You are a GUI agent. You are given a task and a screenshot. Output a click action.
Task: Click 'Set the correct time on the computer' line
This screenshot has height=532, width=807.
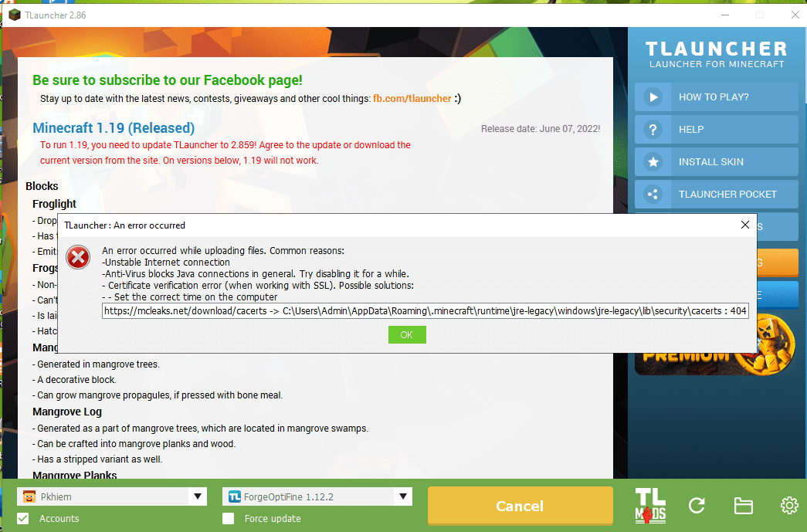click(x=189, y=296)
